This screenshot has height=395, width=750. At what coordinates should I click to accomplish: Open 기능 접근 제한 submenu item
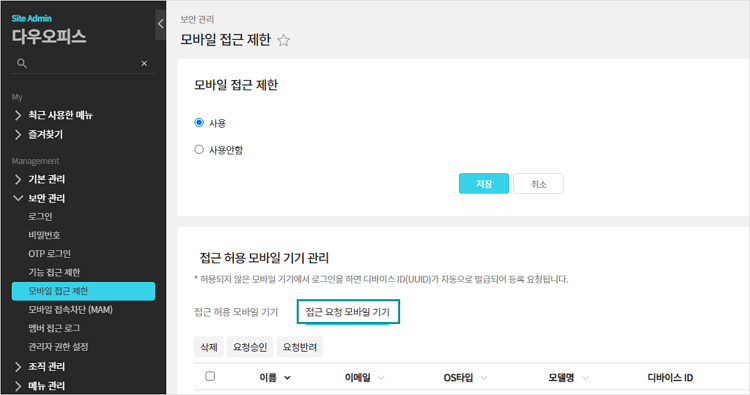point(54,273)
